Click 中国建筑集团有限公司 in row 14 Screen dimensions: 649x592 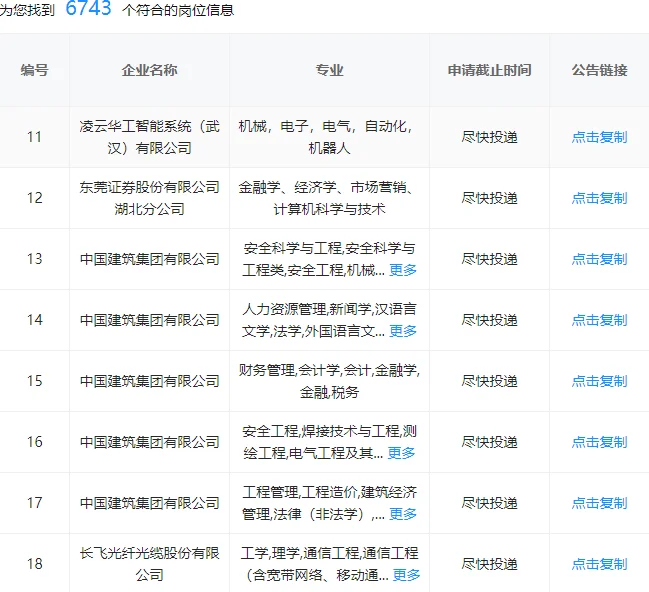(x=149, y=320)
